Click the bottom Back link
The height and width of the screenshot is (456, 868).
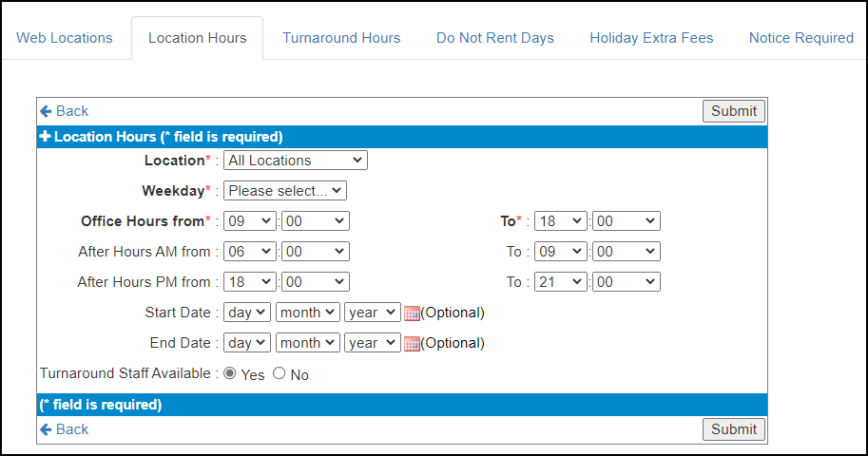point(65,429)
